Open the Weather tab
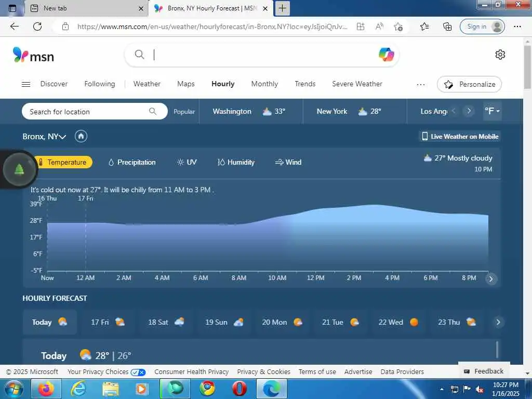Screen dimensions: 532x399 pyautogui.click(x=147, y=84)
